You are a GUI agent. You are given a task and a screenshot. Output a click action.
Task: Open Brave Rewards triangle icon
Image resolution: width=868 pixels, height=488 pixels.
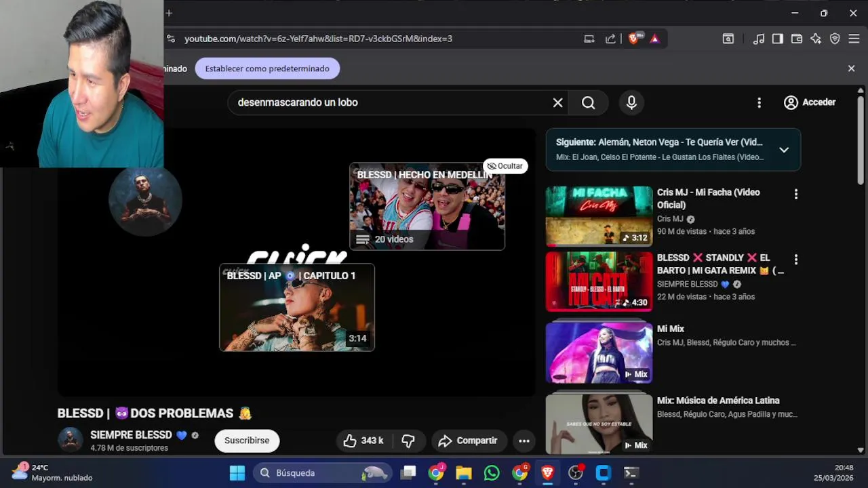654,39
